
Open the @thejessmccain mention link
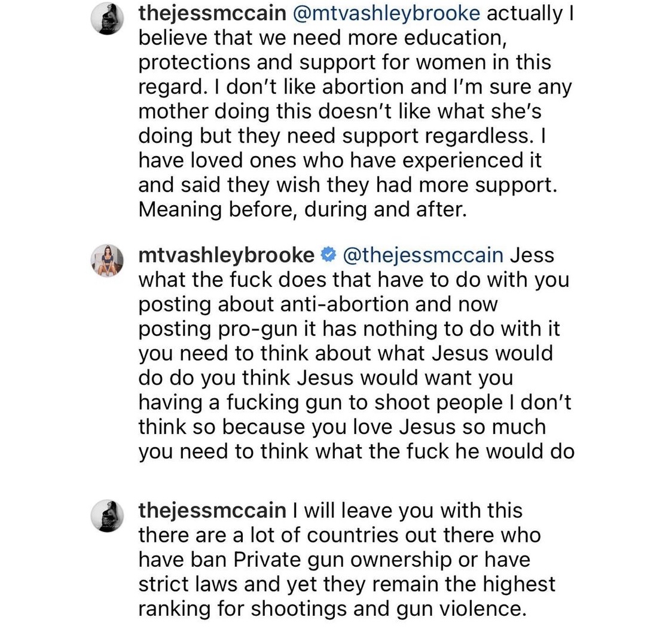(x=423, y=255)
